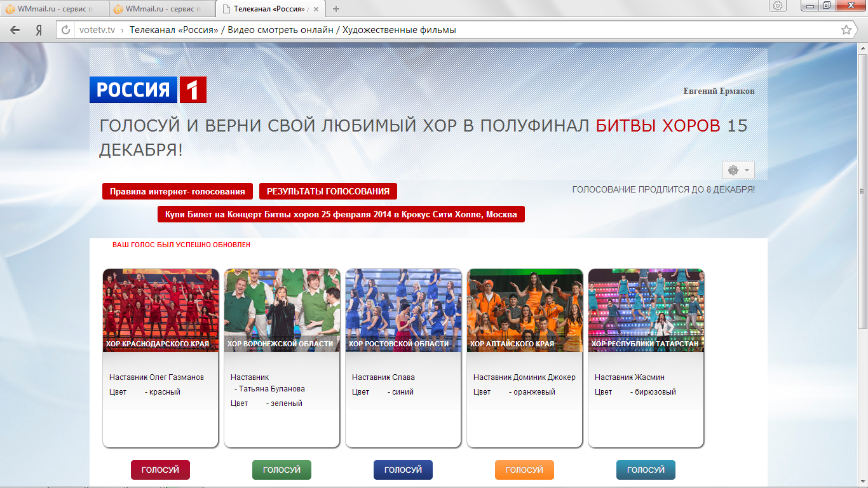Bookmark the page with the star icon
The height and width of the screenshot is (488, 868).
coord(846,30)
